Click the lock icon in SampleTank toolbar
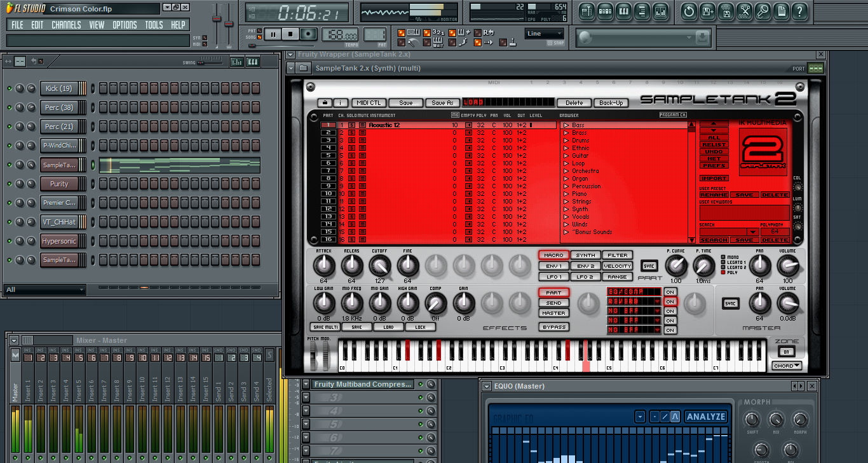This screenshot has width=868, height=463. [x=324, y=102]
